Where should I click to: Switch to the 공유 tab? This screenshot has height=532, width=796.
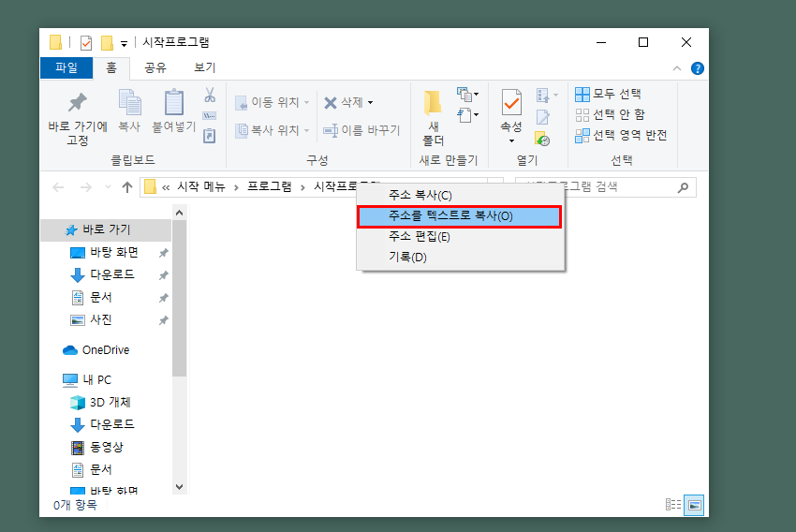[x=155, y=68]
